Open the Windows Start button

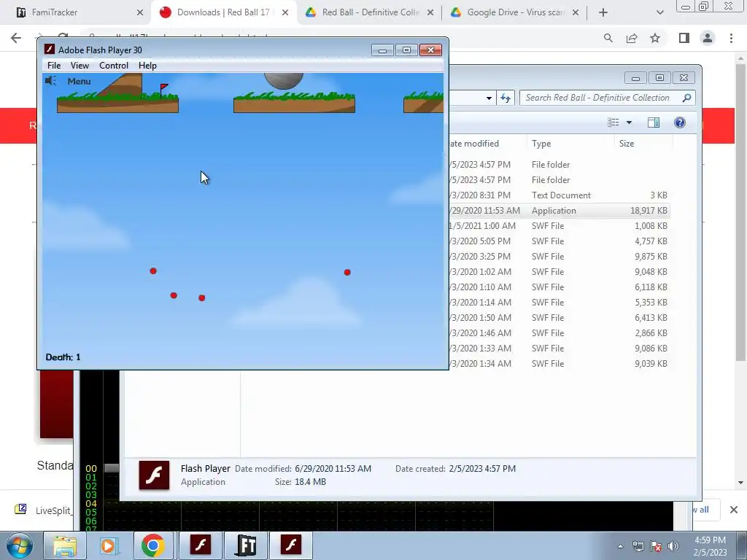(x=20, y=545)
